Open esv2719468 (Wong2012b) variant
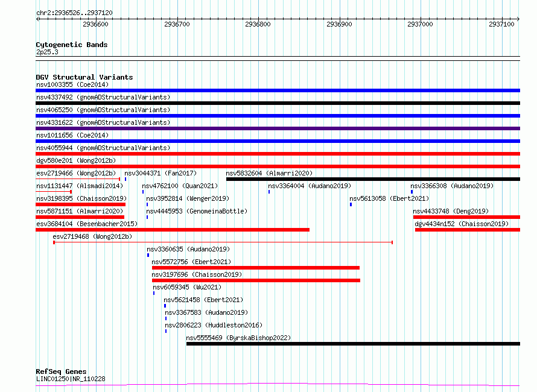537x392 pixels. point(92,236)
